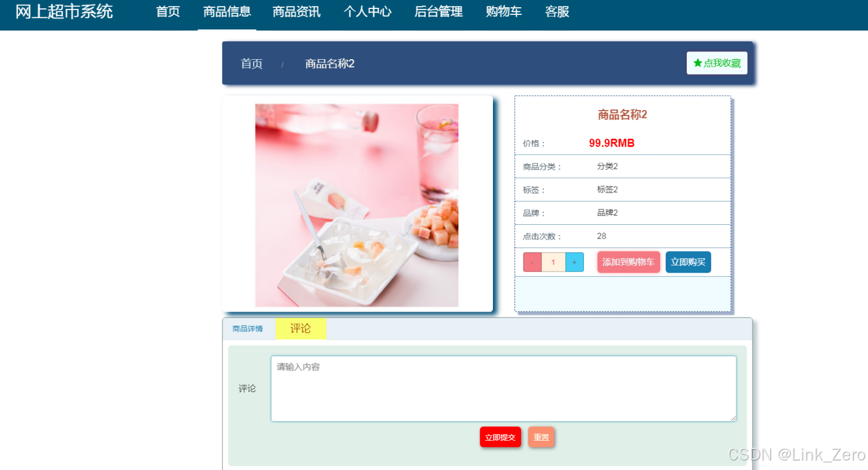Decrease quantity with the - button

tap(532, 262)
